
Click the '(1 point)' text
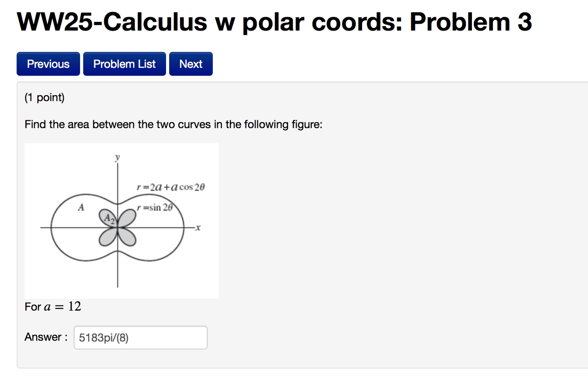pyautogui.click(x=45, y=98)
